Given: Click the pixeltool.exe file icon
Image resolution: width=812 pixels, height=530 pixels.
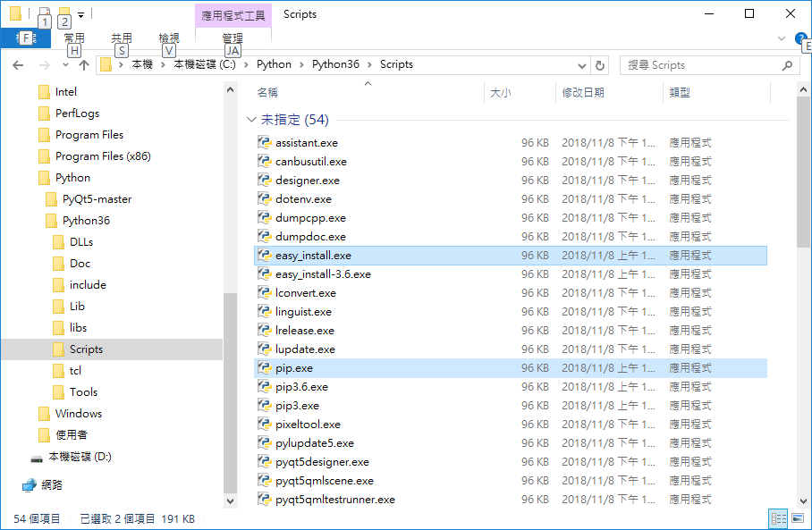Looking at the screenshot, I should (x=264, y=424).
